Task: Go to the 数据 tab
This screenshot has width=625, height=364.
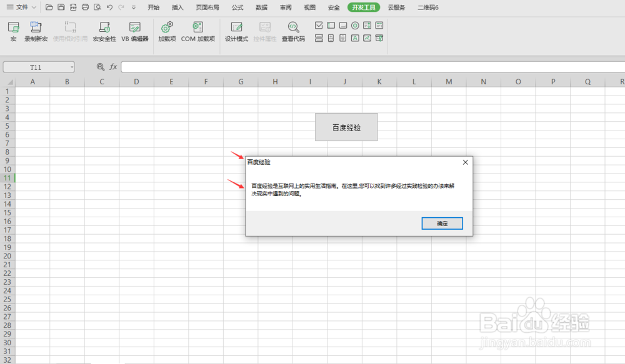Action: [x=261, y=7]
